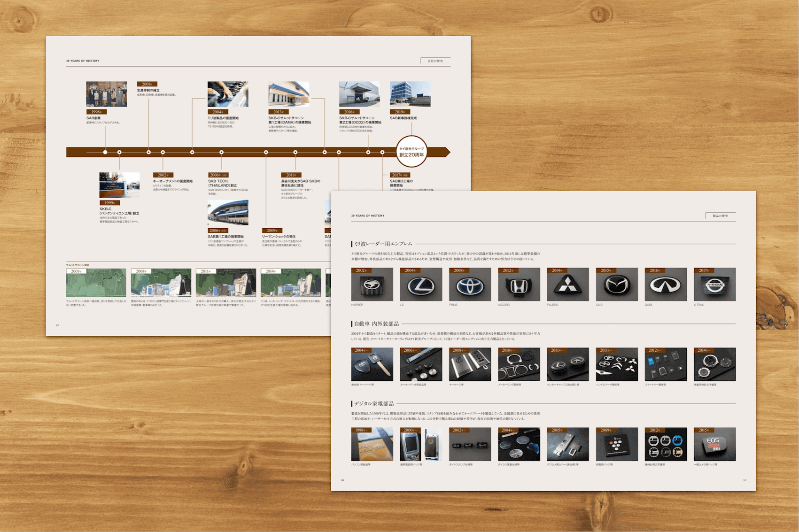
Task: Click the '自動車 内外装部品' section heading
Action: (376, 324)
